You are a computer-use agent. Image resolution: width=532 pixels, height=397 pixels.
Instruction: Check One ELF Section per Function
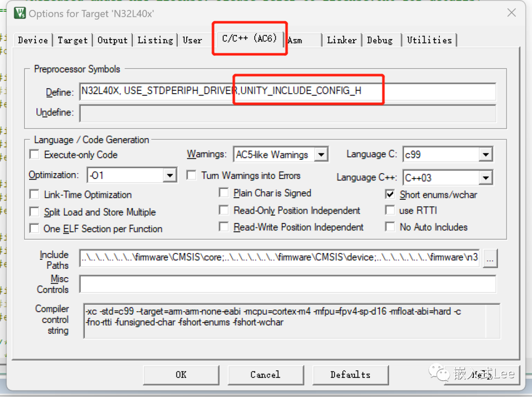click(34, 228)
